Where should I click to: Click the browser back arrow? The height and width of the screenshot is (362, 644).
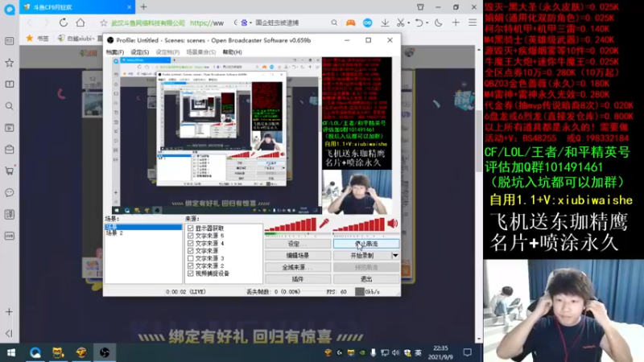(x=30, y=23)
